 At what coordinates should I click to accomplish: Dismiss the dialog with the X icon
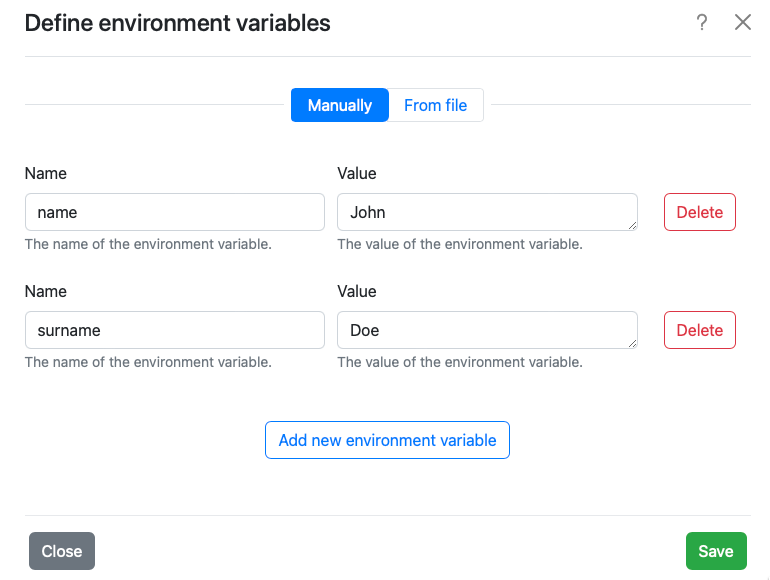[742, 23]
